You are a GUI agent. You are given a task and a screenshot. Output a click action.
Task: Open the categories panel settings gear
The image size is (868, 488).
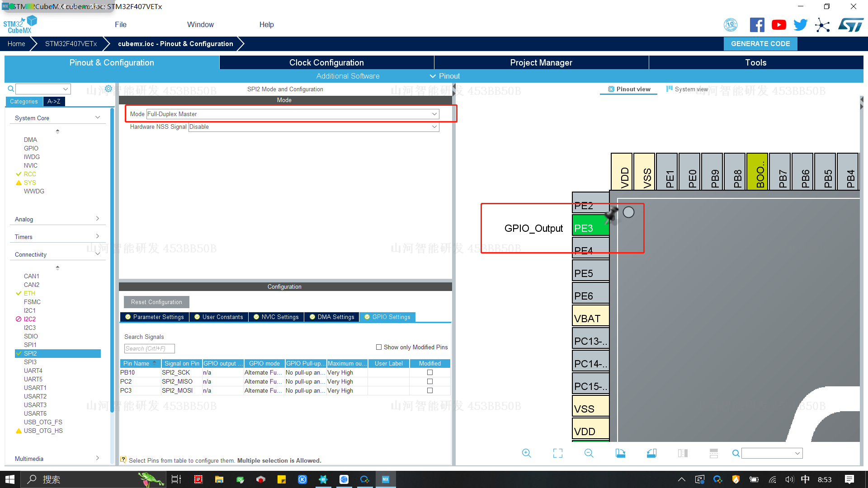(108, 89)
